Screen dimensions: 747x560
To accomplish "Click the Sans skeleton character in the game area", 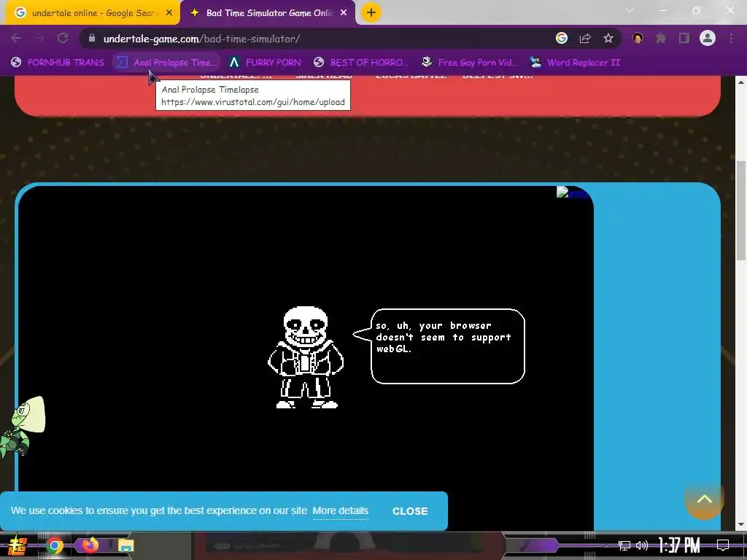I will click(306, 357).
